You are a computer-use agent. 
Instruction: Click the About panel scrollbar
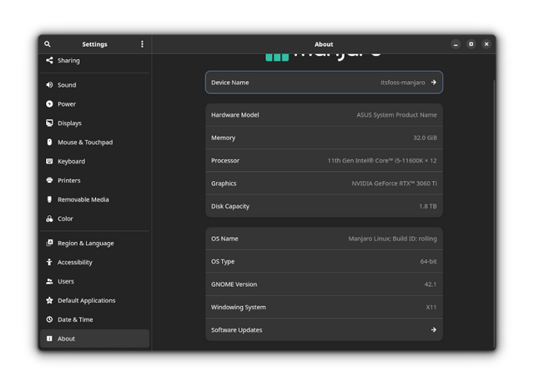click(494, 213)
